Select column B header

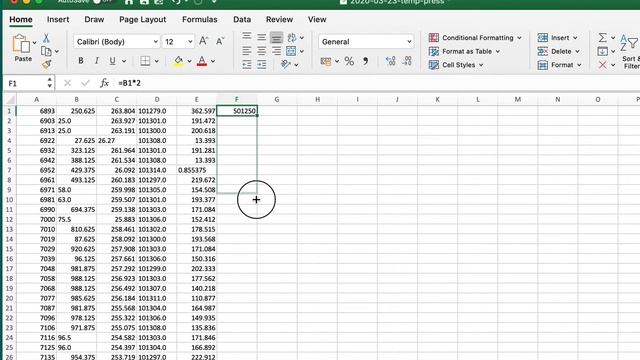tap(76, 100)
